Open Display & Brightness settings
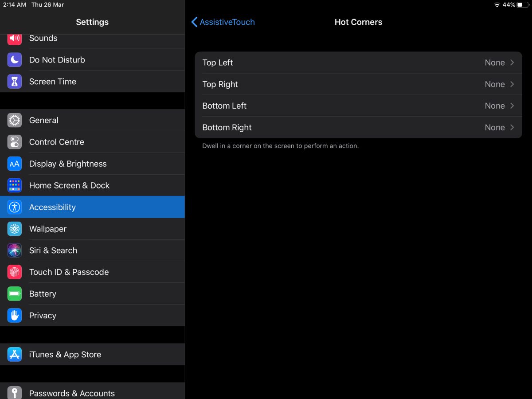 [92, 164]
